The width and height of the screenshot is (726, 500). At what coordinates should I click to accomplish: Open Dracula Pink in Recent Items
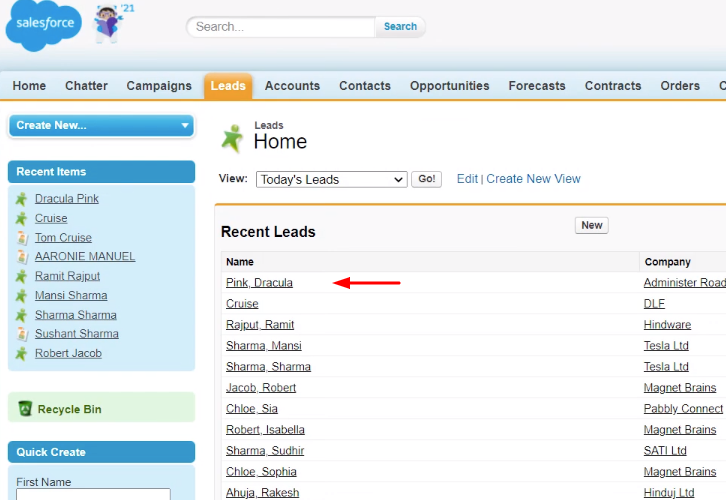[x=67, y=199]
